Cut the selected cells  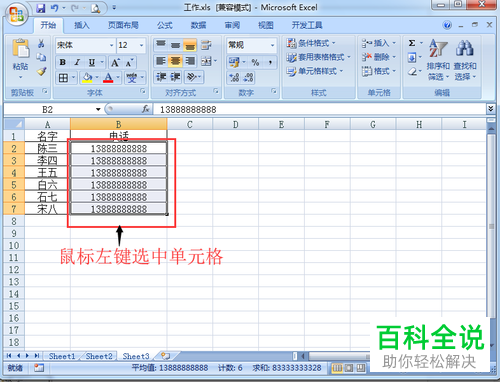point(41,43)
